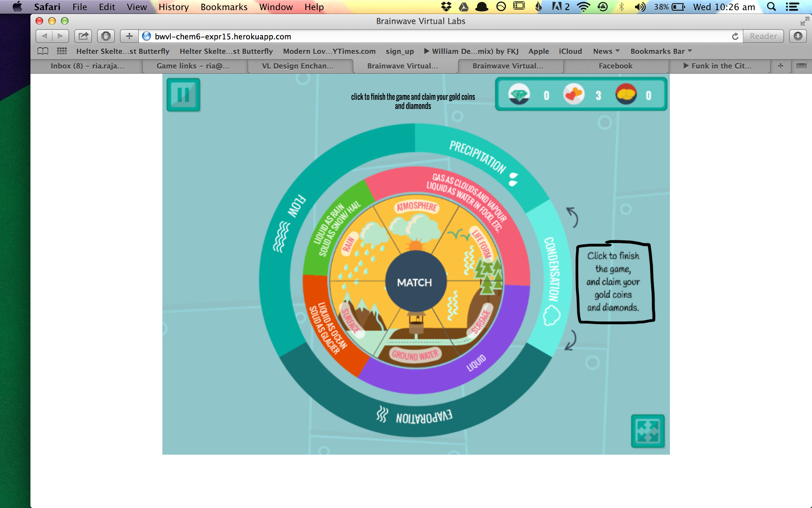
Task: Open the sign_up bookmark
Action: pos(400,51)
